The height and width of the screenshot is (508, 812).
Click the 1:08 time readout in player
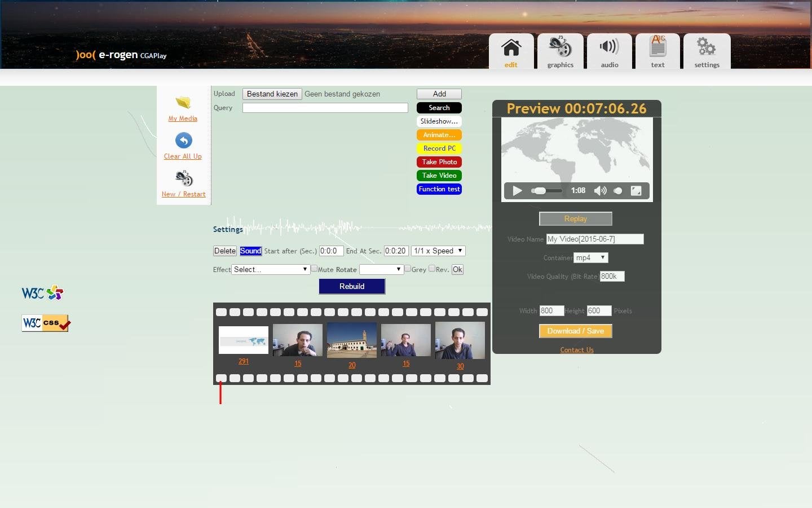578,191
